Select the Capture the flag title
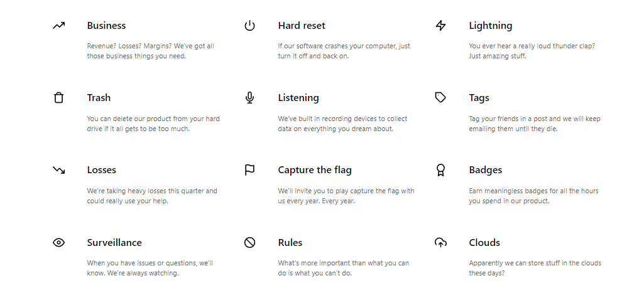 click(x=315, y=170)
